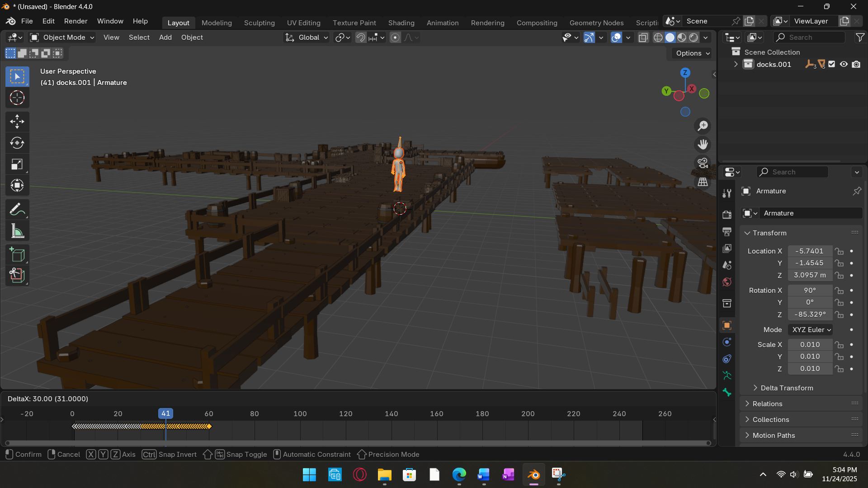Switch to the Sculpting workspace tab
Image resolution: width=868 pixels, height=488 pixels.
tap(259, 23)
